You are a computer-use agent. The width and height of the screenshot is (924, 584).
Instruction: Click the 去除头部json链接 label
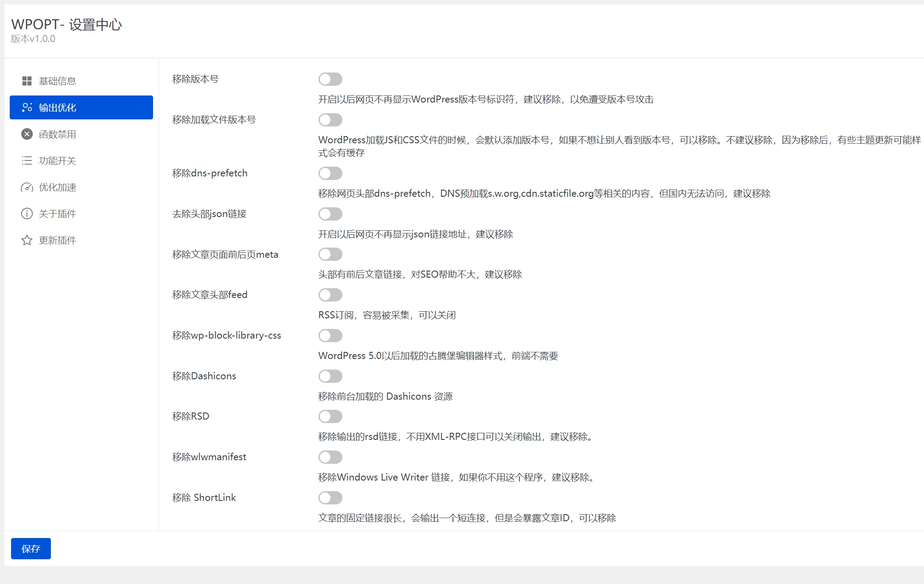click(x=209, y=214)
